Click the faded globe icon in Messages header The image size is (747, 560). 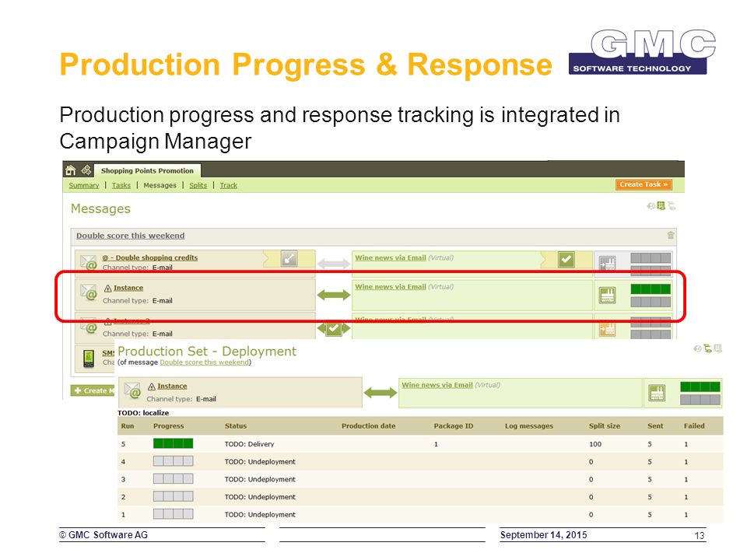point(651,205)
